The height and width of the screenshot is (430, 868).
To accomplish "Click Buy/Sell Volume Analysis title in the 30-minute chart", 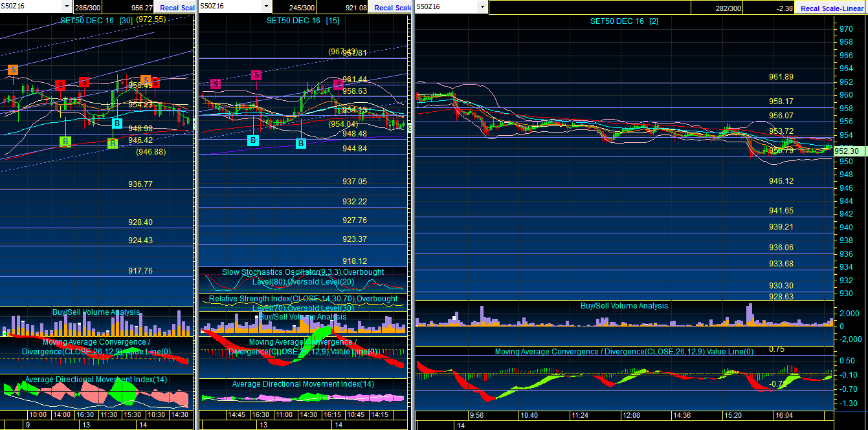I will click(x=96, y=312).
